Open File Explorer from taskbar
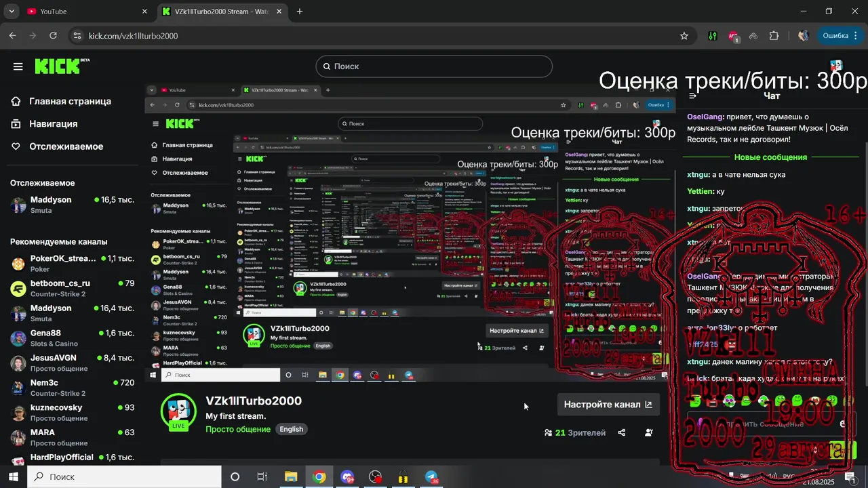Screen dimensions: 868x488 coord(290,476)
